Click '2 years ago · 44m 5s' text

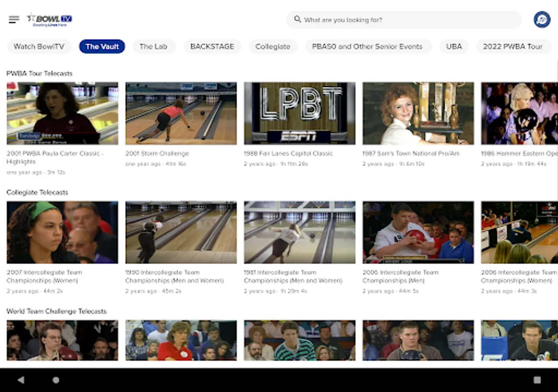391,291
